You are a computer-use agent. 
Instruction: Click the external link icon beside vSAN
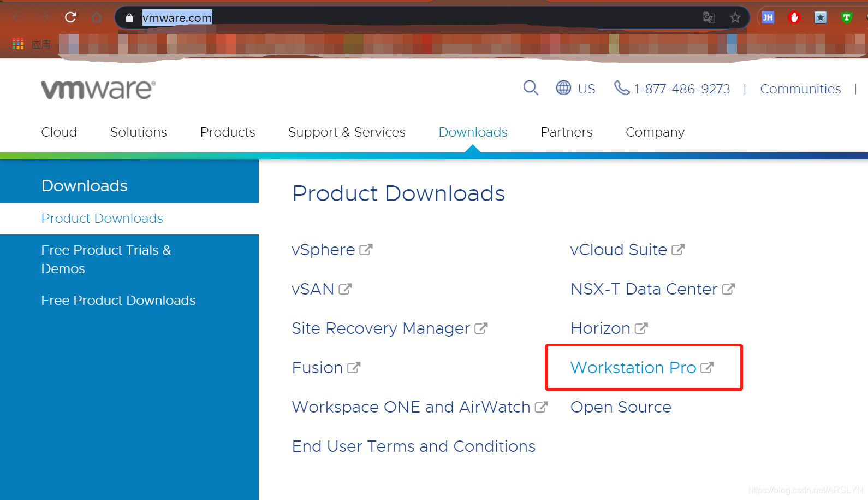(x=345, y=289)
